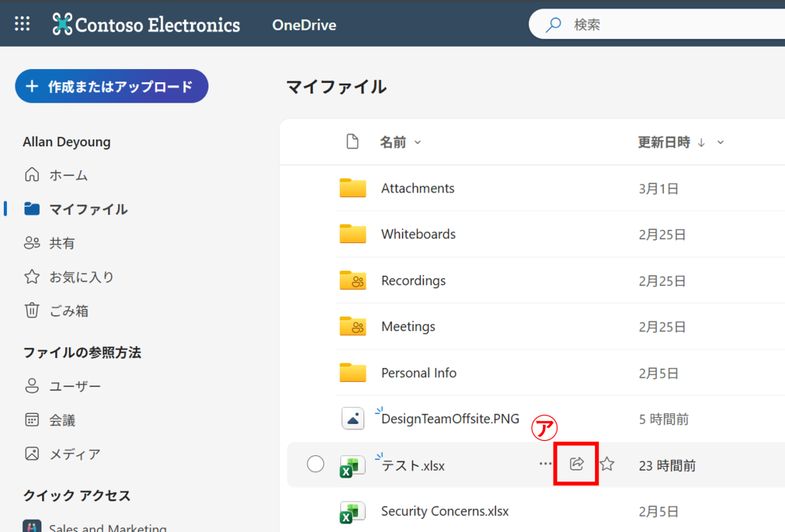
Task: Open the app launcher waffle icon
Action: (22, 24)
